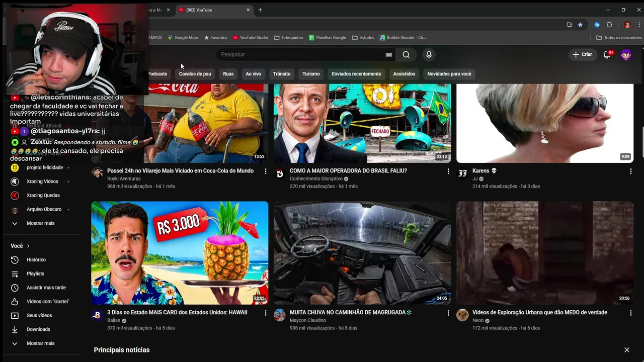Open options menu for Coca-Cola village video
This screenshot has width=644, height=362.
point(266,171)
